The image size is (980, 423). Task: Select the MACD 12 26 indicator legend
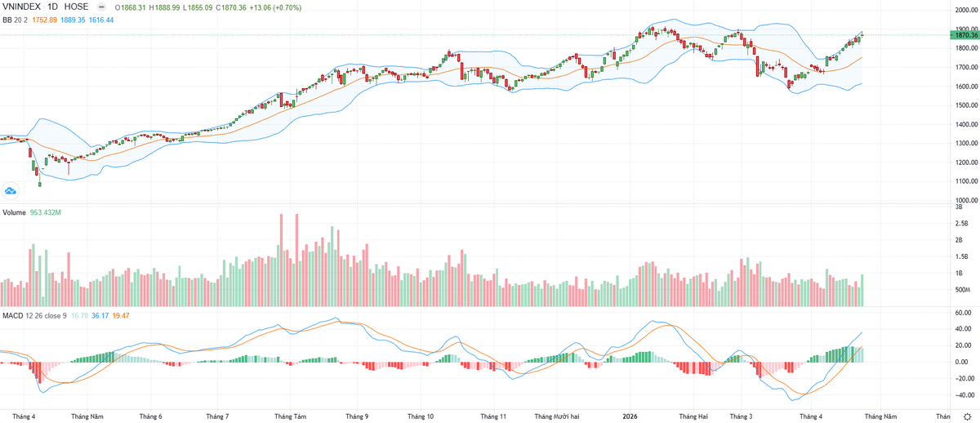(33, 315)
